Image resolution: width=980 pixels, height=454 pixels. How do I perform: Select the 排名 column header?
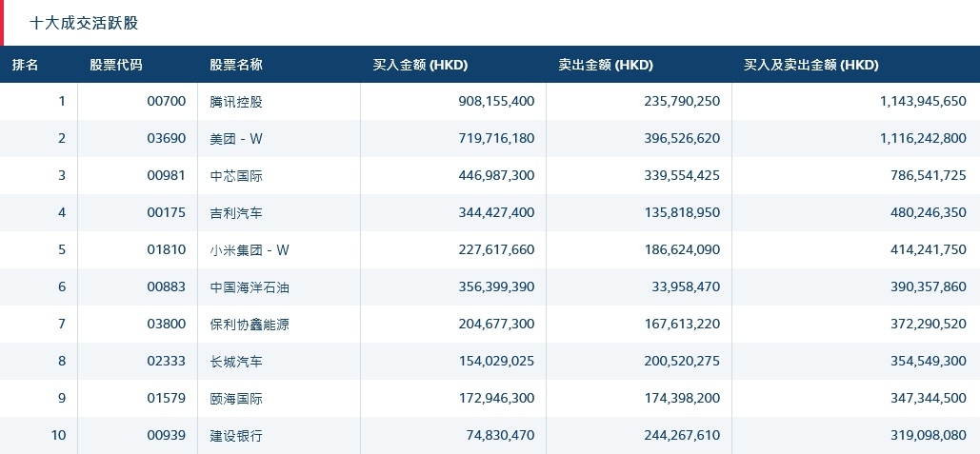26,65
